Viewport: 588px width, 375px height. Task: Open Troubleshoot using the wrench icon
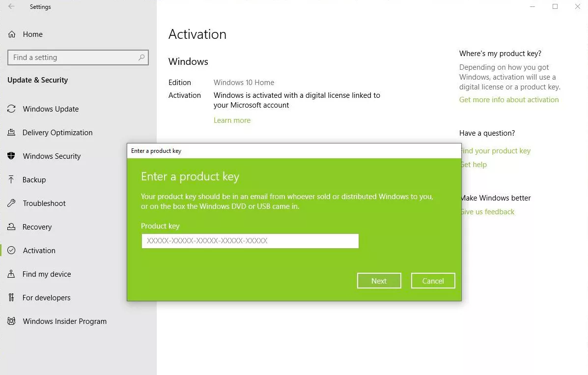click(11, 203)
